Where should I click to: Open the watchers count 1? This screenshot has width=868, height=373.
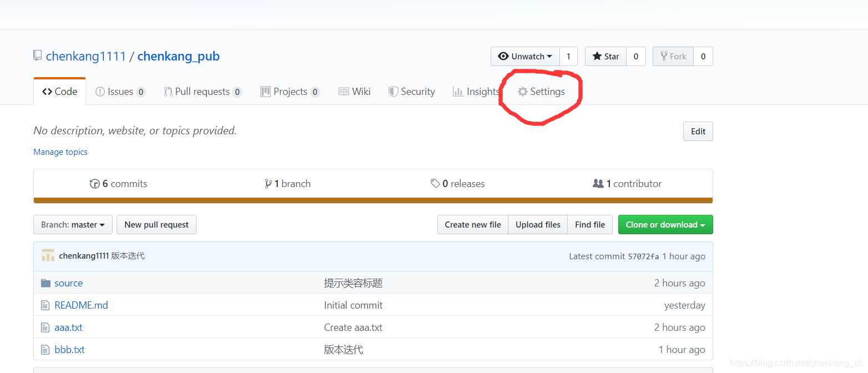click(568, 57)
